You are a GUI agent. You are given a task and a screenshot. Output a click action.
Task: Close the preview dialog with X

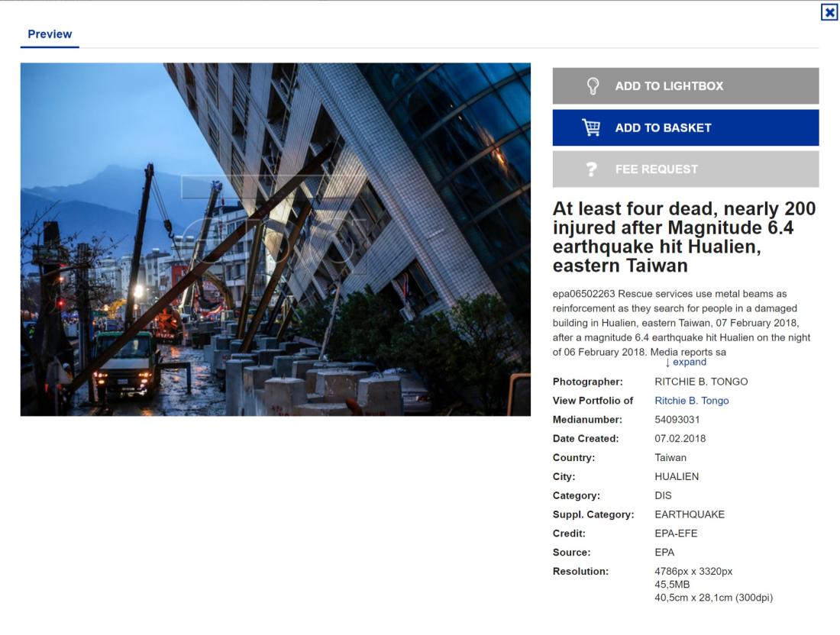829,11
